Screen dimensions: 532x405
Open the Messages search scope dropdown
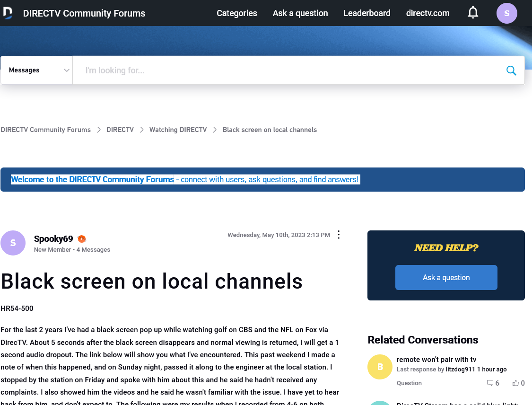tap(36, 70)
